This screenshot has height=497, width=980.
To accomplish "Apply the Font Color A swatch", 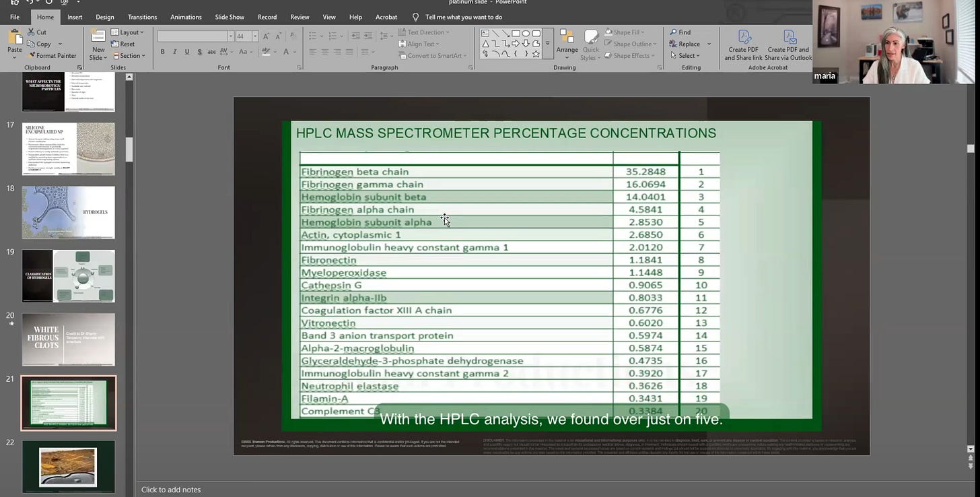I will tap(286, 52).
